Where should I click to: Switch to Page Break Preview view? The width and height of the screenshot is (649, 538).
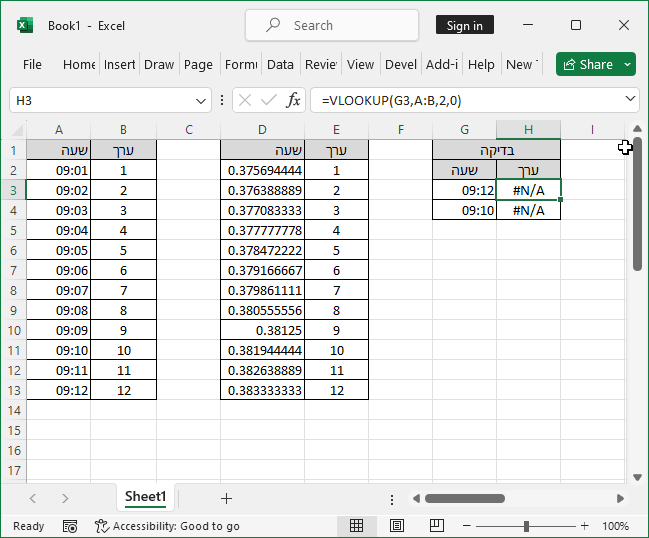pos(437,526)
